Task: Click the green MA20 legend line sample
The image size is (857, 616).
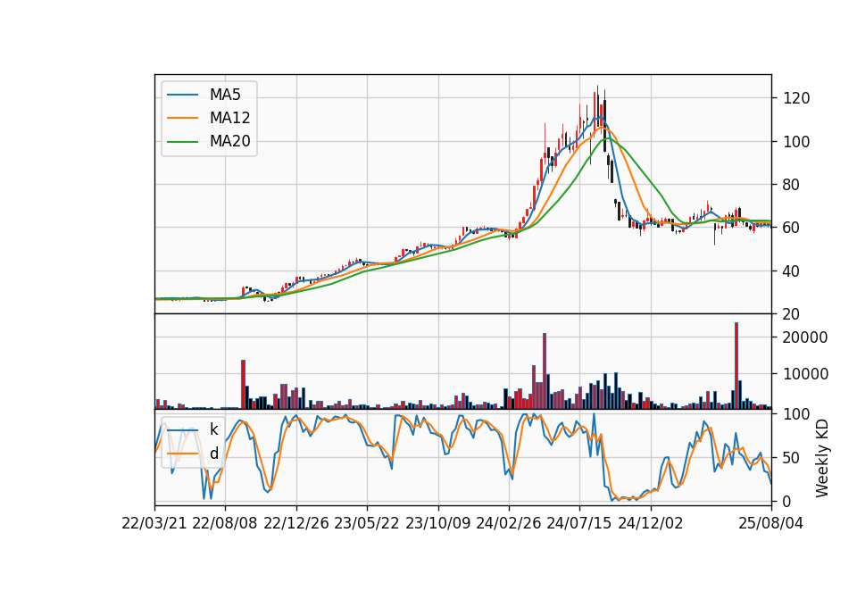Action: (x=182, y=142)
